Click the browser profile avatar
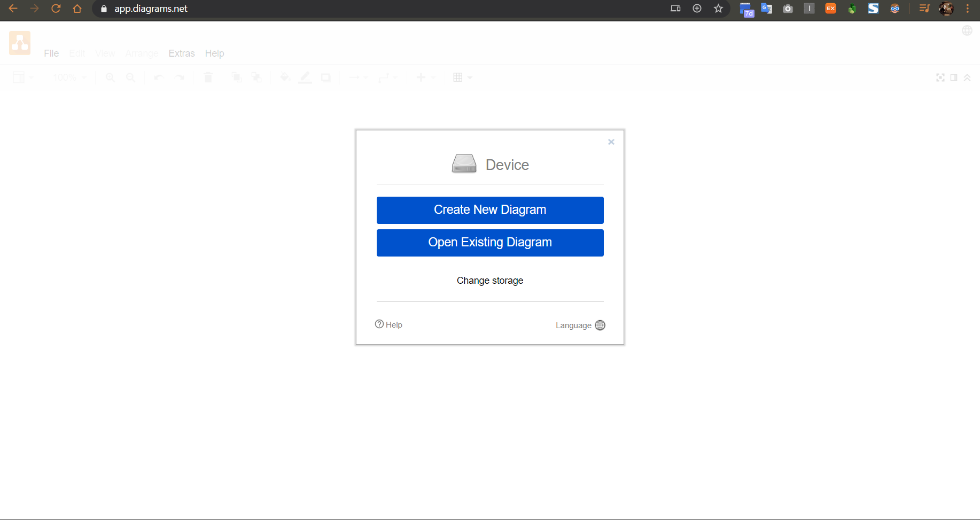980x520 pixels. [946, 9]
